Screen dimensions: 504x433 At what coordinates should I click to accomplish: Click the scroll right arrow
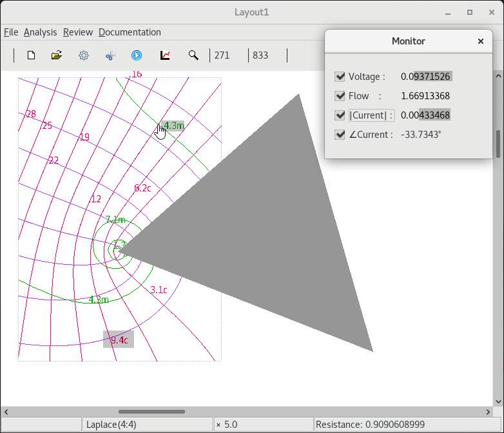click(488, 412)
